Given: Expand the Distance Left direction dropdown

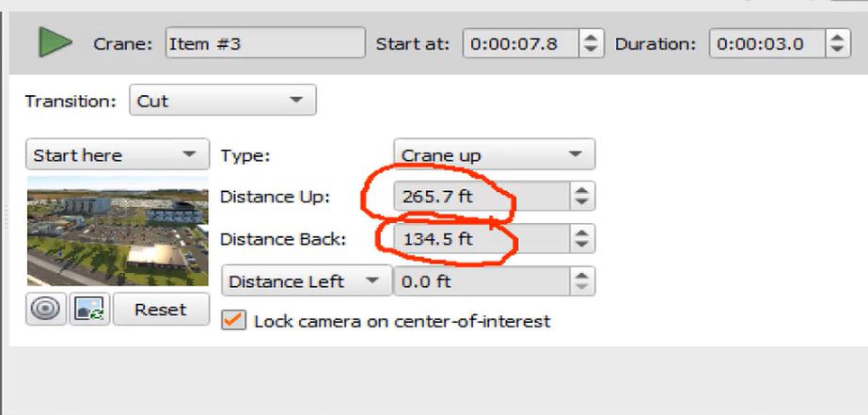Looking at the screenshot, I should (307, 281).
